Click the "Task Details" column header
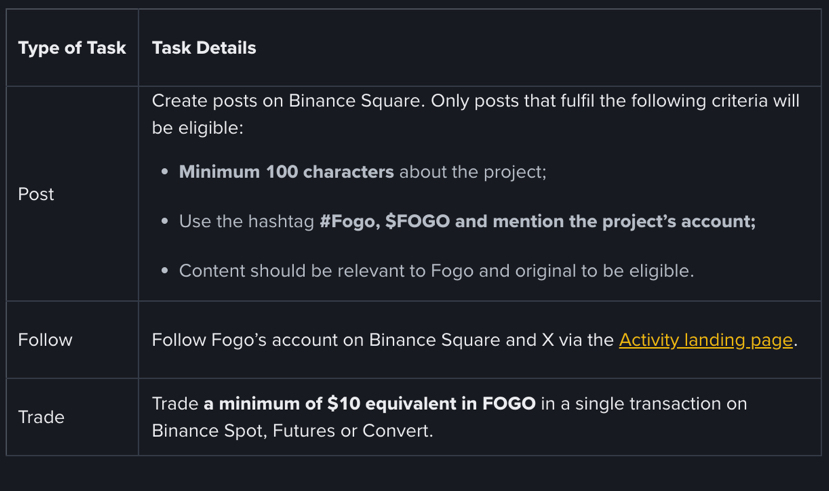This screenshot has height=491, width=829. pos(204,48)
